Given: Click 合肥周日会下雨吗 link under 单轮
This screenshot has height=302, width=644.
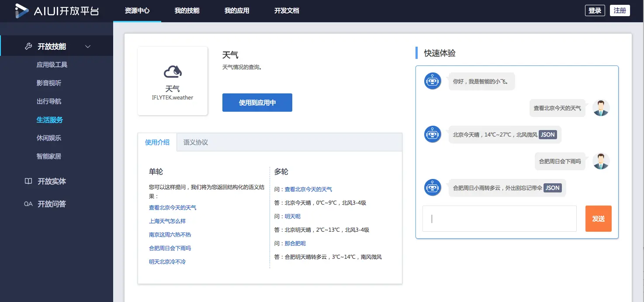Looking at the screenshot, I should (x=170, y=248).
